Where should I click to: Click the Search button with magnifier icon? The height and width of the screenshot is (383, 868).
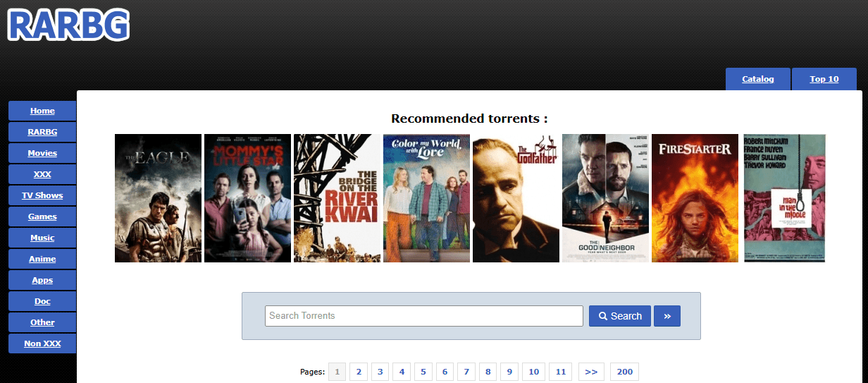620,316
